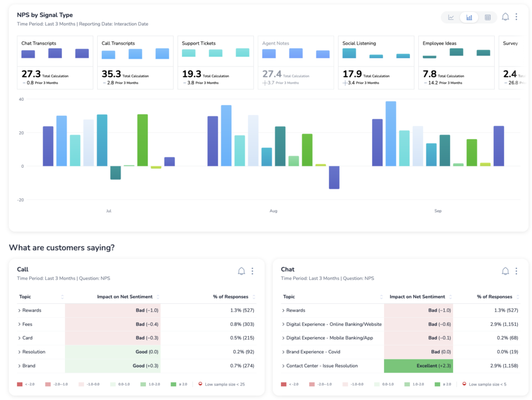The width and height of the screenshot is (532, 400).
Task: Select the bar chart view toggle
Action: (x=469, y=17)
